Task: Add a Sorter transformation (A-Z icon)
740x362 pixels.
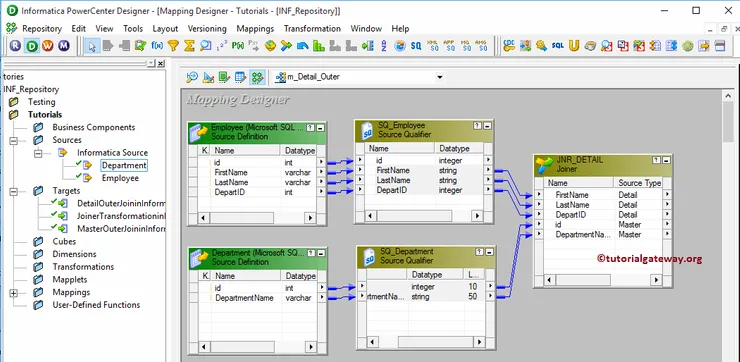Action: coord(384,46)
